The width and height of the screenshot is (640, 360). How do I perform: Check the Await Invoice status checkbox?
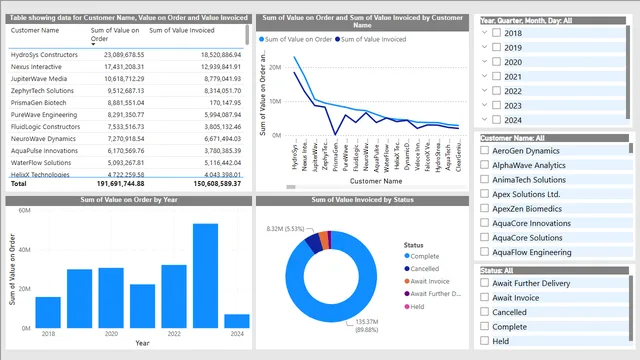point(484,297)
